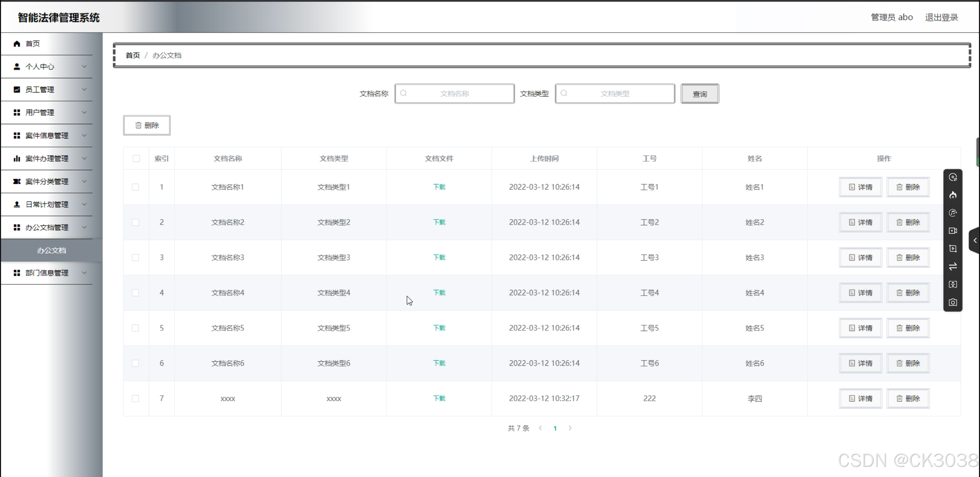The width and height of the screenshot is (980, 477).
Task: Download the file for 文档名称2
Action: click(x=439, y=222)
